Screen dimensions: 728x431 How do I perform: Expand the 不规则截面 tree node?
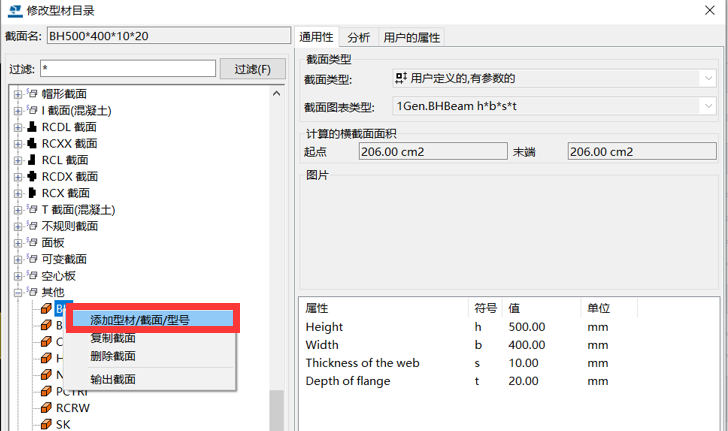click(18, 226)
